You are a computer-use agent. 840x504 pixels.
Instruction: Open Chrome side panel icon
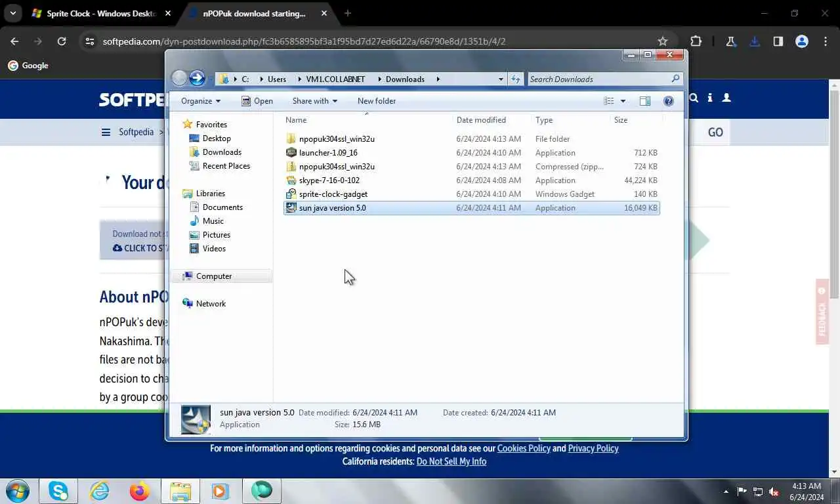click(778, 41)
